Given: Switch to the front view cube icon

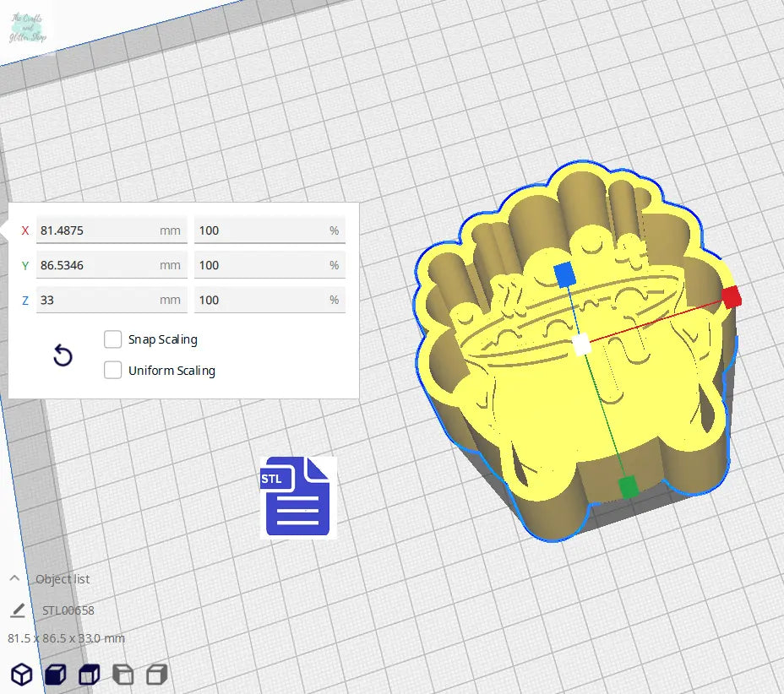Looking at the screenshot, I should pos(55,675).
